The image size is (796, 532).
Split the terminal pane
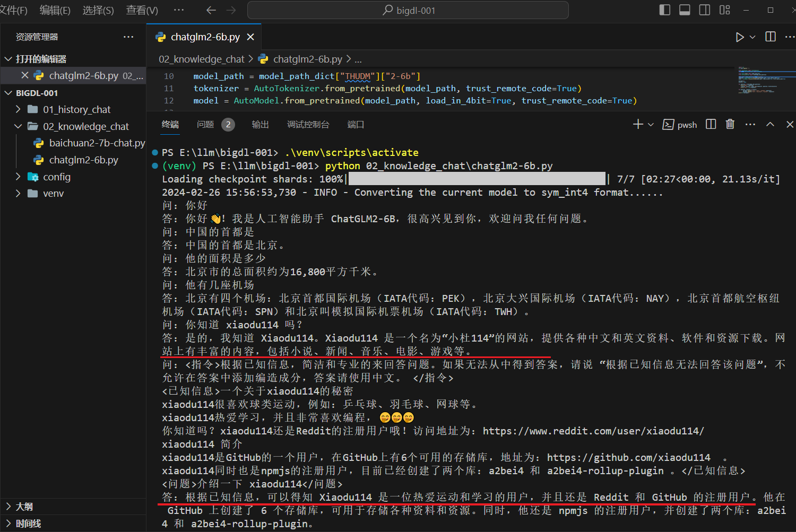pyautogui.click(x=711, y=124)
